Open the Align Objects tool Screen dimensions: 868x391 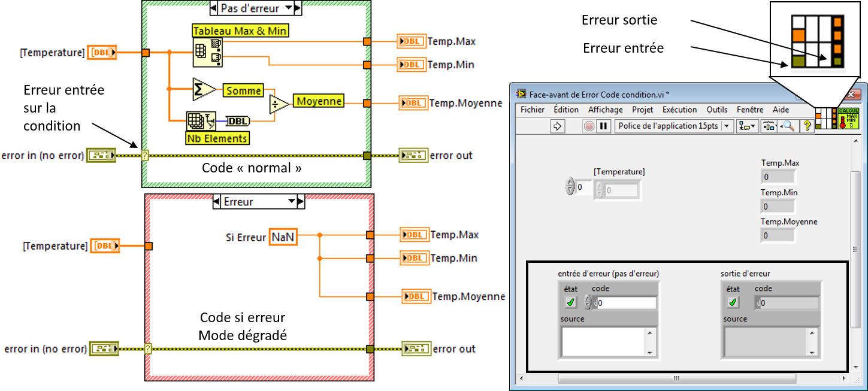point(748,126)
